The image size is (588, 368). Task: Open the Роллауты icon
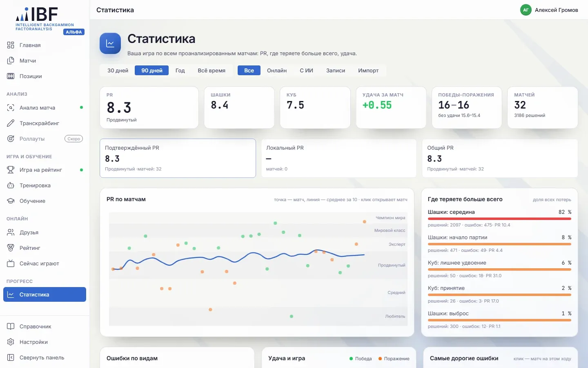11,139
